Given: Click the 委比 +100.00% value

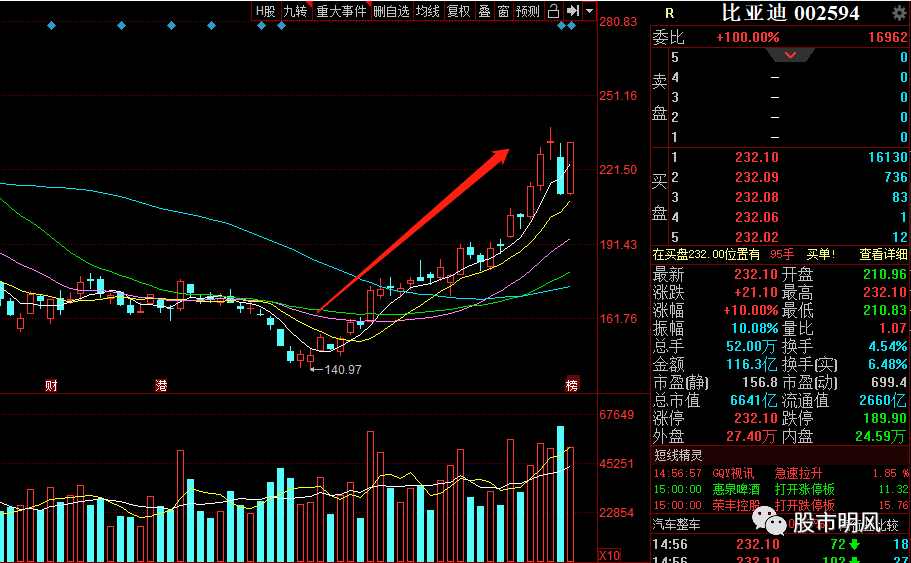Looking at the screenshot, I should (748, 38).
